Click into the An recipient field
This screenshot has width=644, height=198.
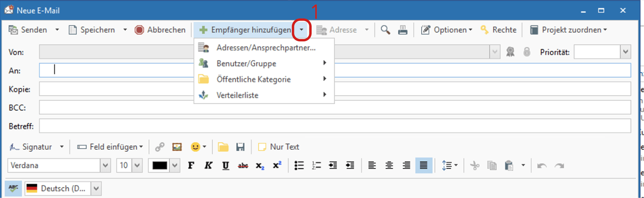pos(335,70)
